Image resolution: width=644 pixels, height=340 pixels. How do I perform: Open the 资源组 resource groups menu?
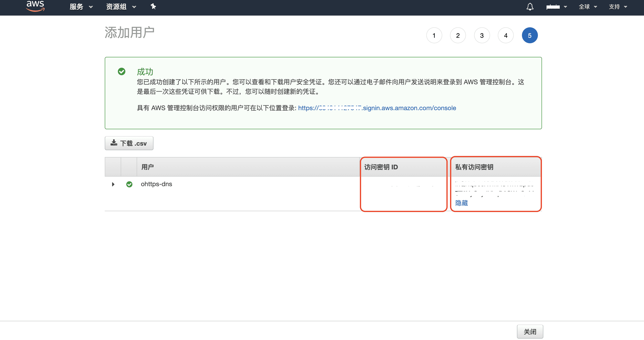121,7
